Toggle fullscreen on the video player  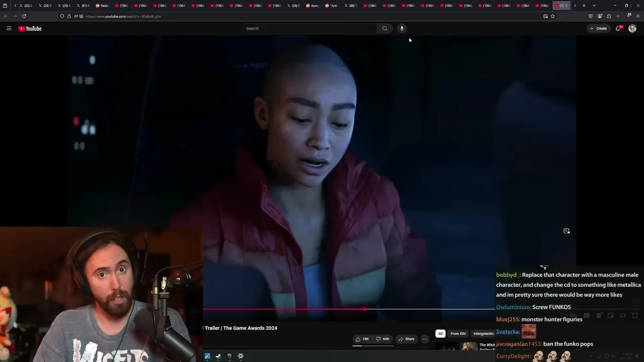[x=635, y=316]
